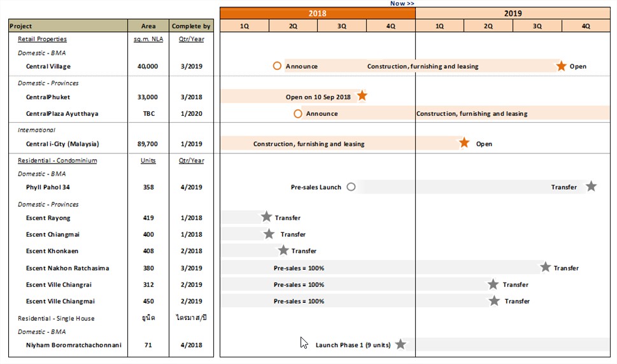The image size is (617, 364).
Task: Click the 40,000 area value
Action: click(148, 66)
